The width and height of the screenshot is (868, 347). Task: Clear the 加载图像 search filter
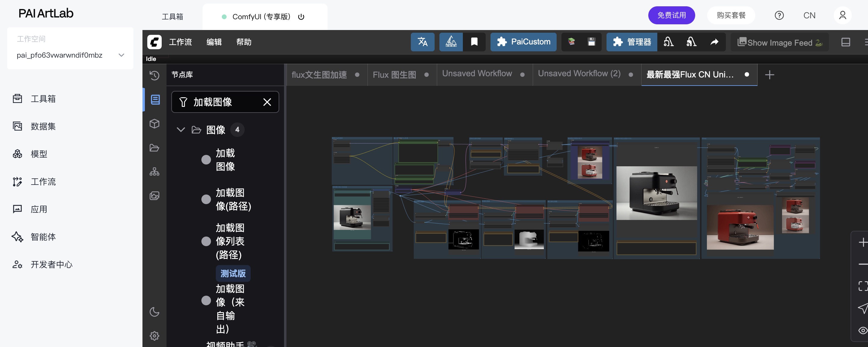[x=267, y=102]
